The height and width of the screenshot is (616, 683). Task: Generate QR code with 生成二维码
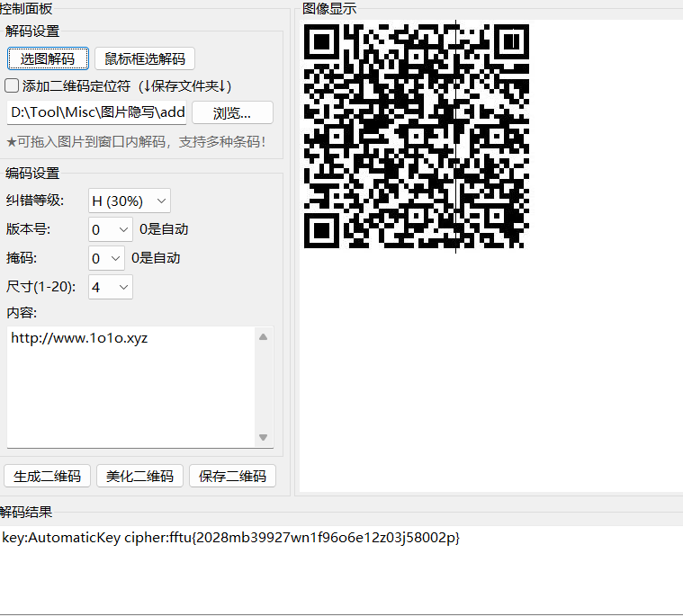pos(48,476)
